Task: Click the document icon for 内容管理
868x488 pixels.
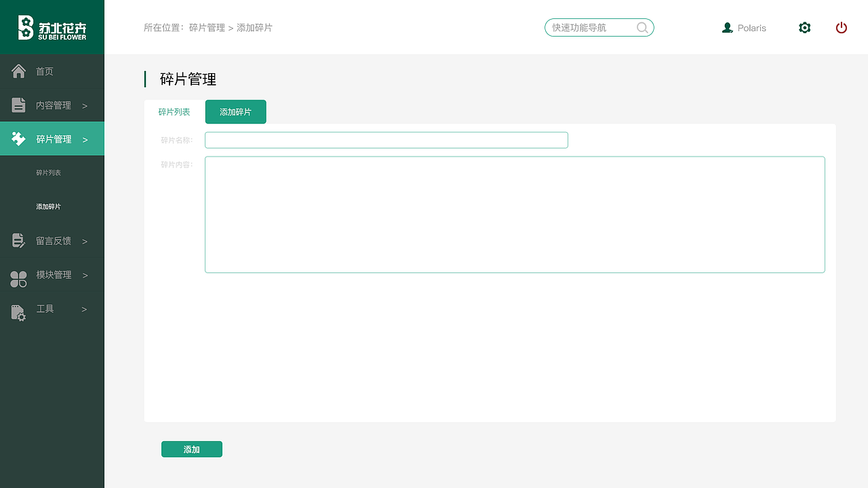Action: [x=19, y=105]
